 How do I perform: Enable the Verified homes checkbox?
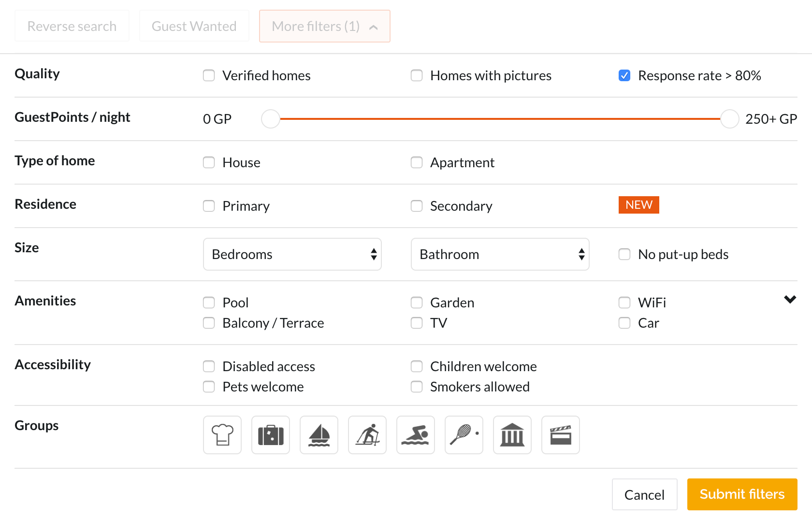click(209, 76)
